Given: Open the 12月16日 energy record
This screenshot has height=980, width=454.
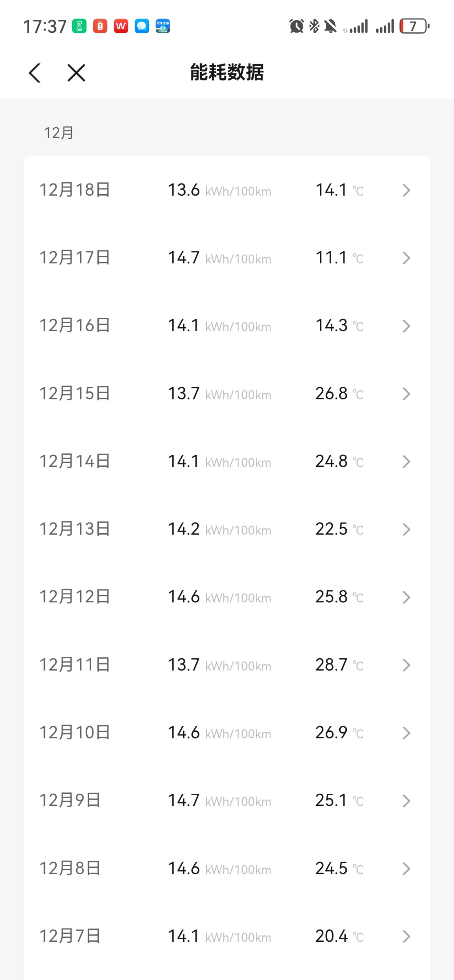Looking at the screenshot, I should tap(227, 326).
